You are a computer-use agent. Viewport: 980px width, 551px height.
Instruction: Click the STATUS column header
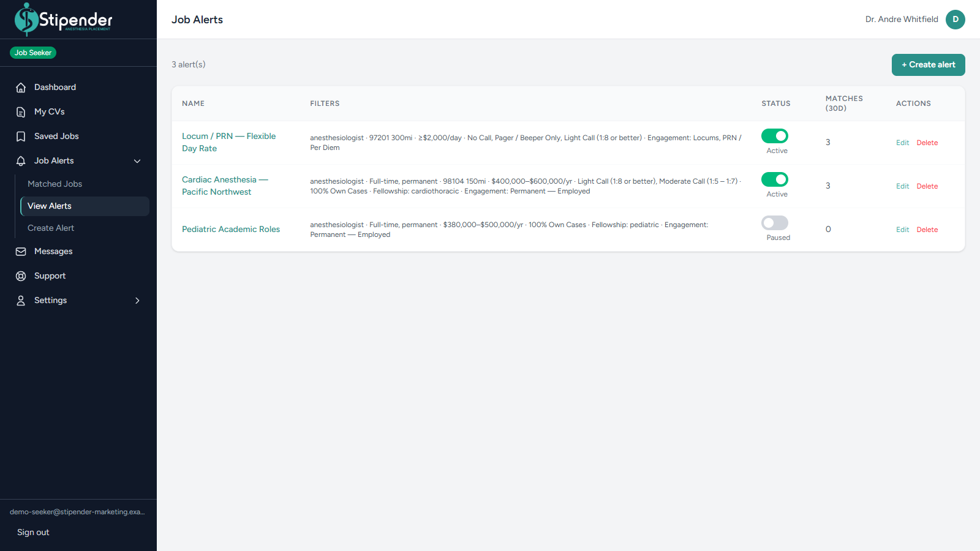776,103
